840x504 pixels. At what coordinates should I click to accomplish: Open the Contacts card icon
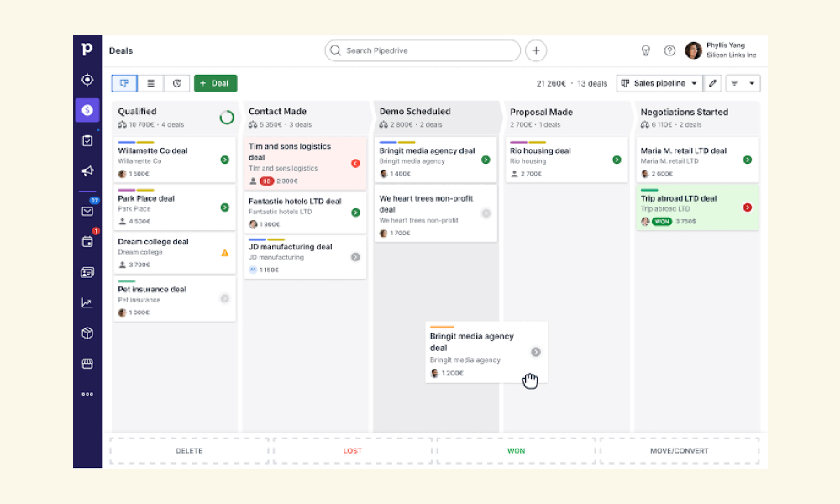click(x=87, y=273)
